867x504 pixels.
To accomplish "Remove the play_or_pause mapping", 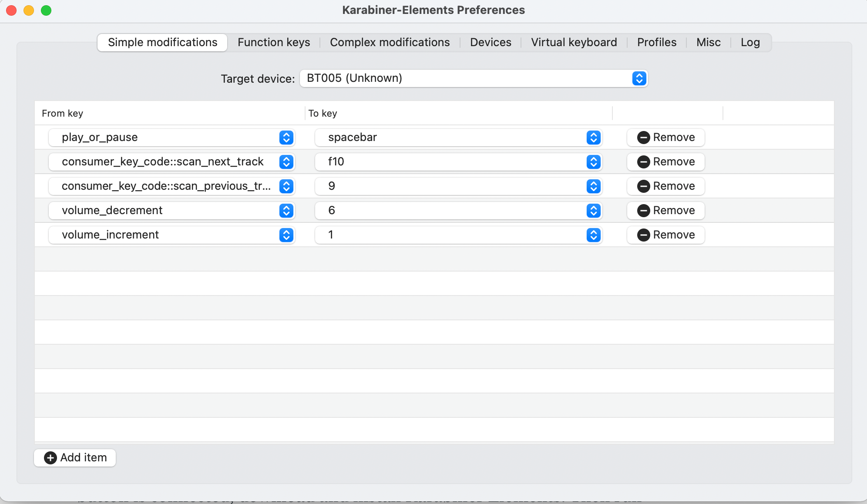I will tap(666, 138).
